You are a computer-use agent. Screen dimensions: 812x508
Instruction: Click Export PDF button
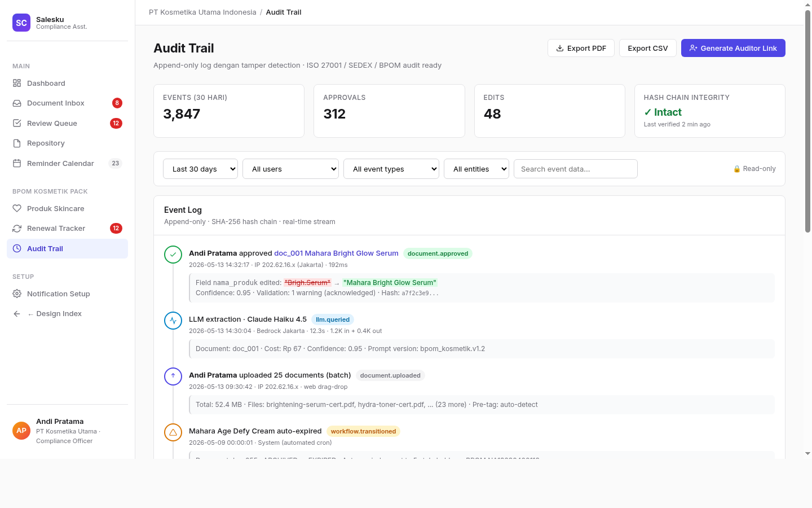tap(581, 48)
